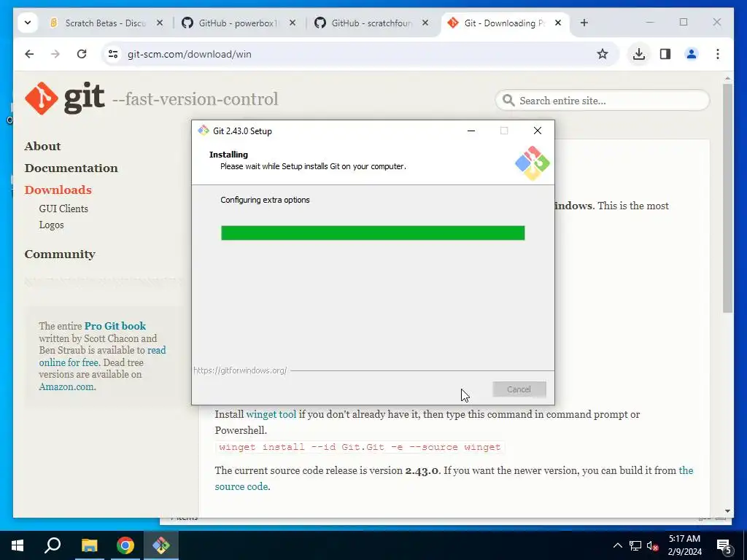Reload the git-scm.com page
The height and width of the screenshot is (560, 747).
click(x=82, y=54)
